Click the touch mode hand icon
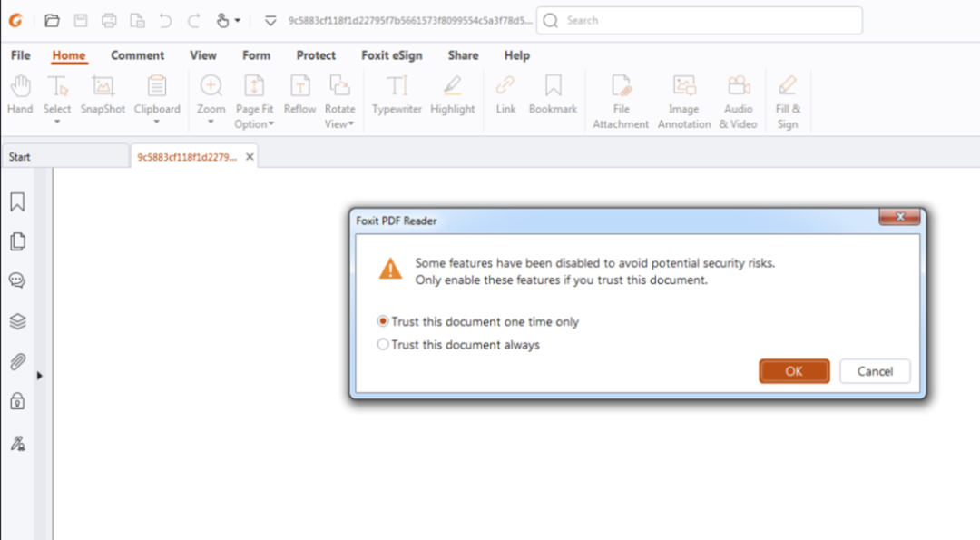Image resolution: width=980 pixels, height=540 pixels. click(222, 21)
